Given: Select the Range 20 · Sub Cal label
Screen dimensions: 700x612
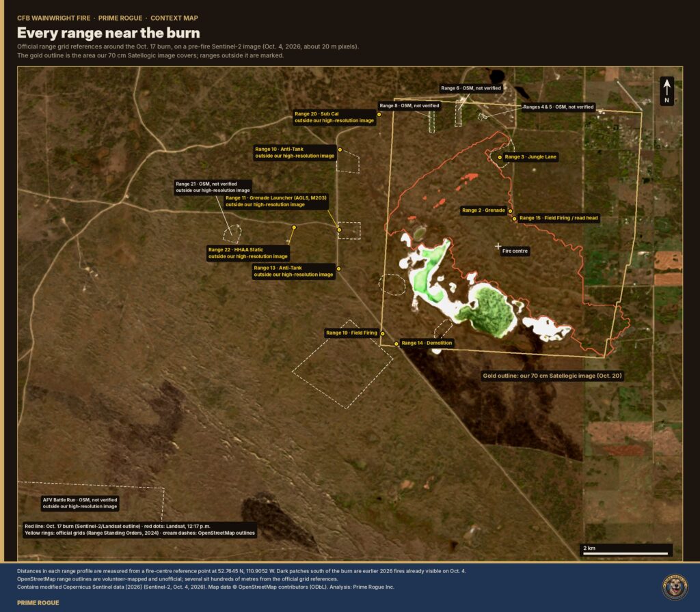Looking at the screenshot, I should pos(334,117).
